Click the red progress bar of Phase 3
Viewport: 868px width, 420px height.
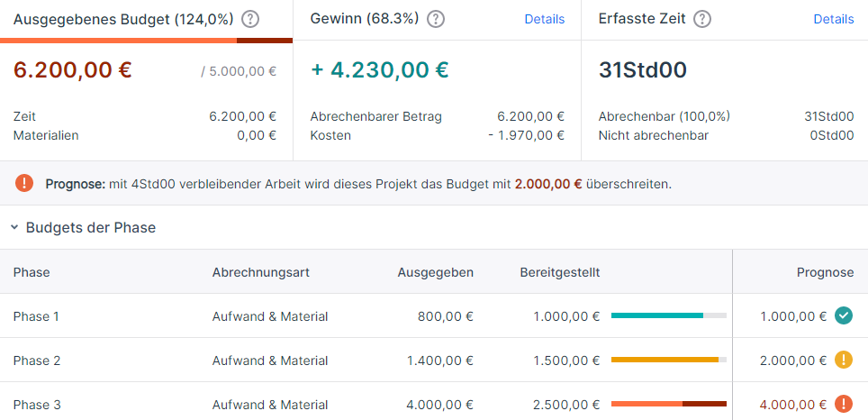click(669, 404)
